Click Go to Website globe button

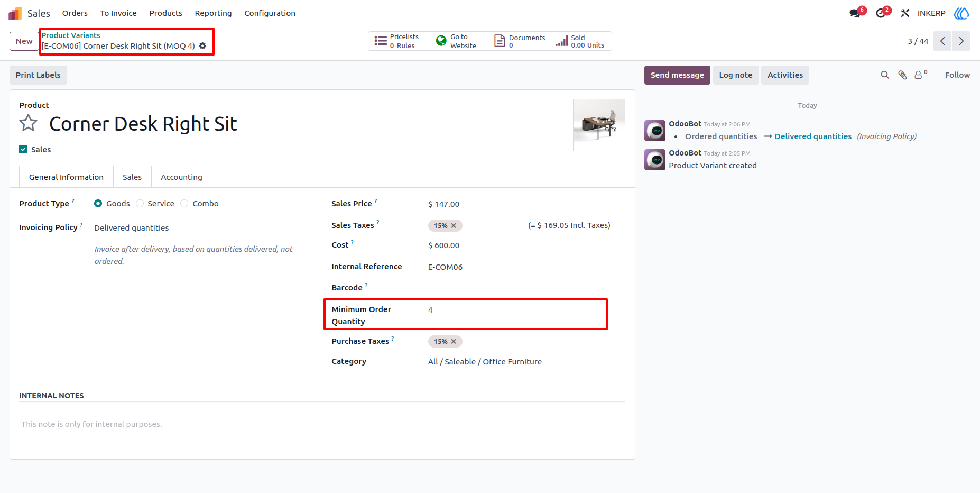(459, 41)
